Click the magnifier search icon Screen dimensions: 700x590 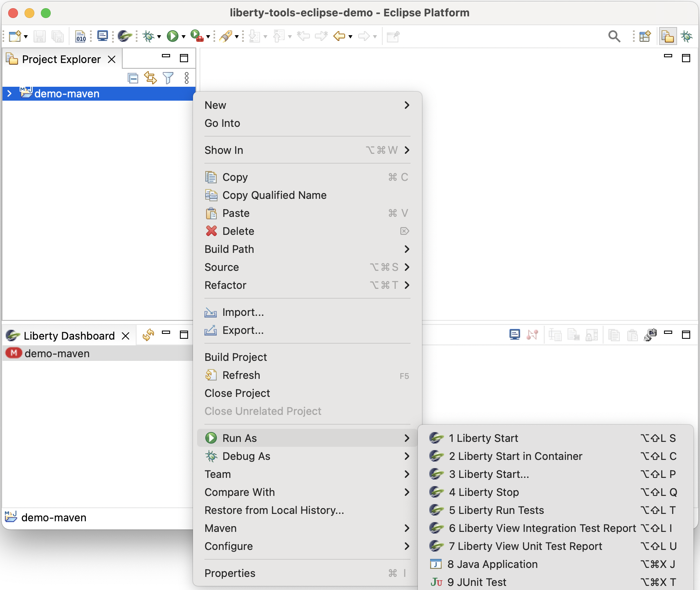point(614,36)
